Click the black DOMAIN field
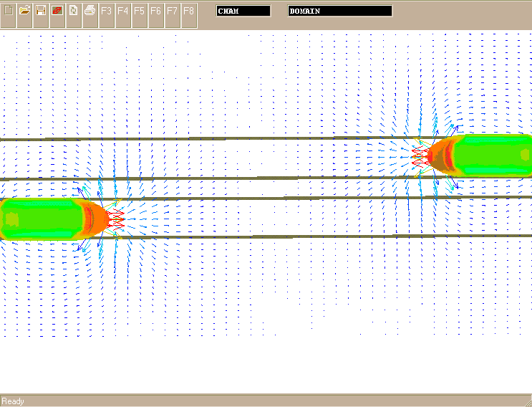 [x=340, y=11]
